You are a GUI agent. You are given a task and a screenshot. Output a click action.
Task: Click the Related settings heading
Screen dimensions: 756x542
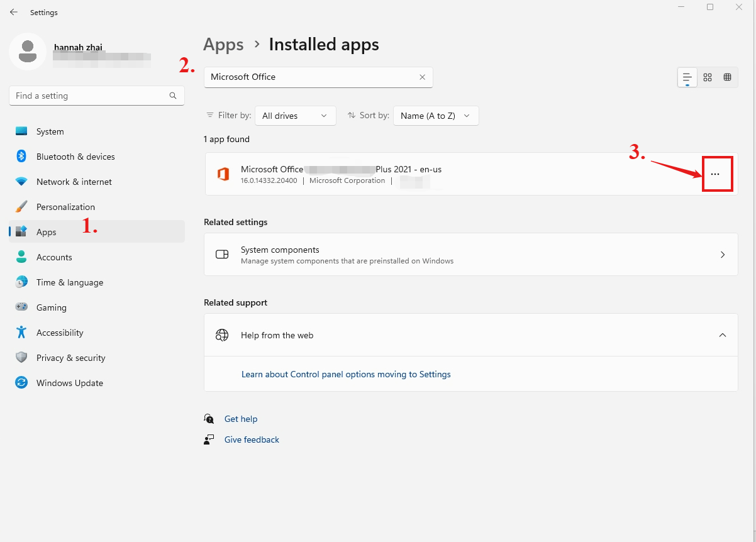click(x=236, y=222)
